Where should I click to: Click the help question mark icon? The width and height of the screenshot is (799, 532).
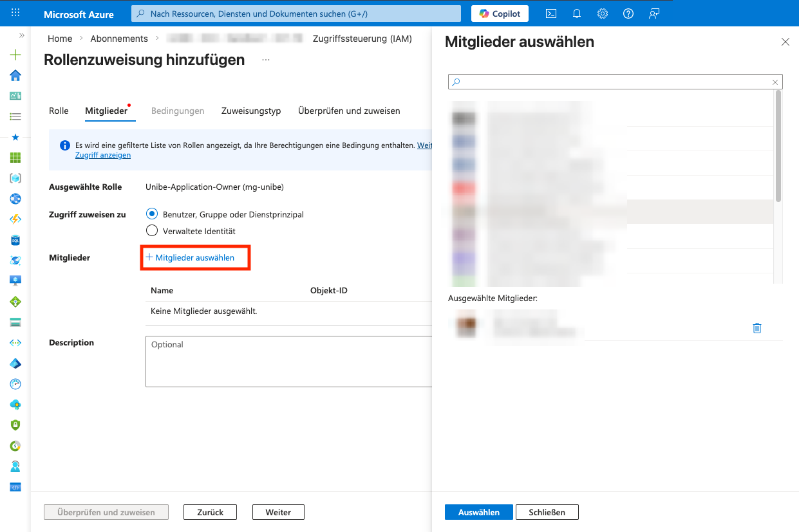click(628, 14)
